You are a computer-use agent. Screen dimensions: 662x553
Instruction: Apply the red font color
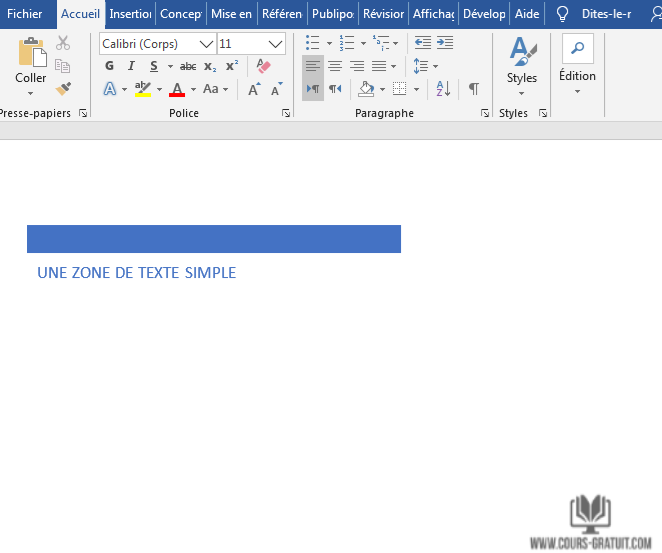tap(177, 89)
